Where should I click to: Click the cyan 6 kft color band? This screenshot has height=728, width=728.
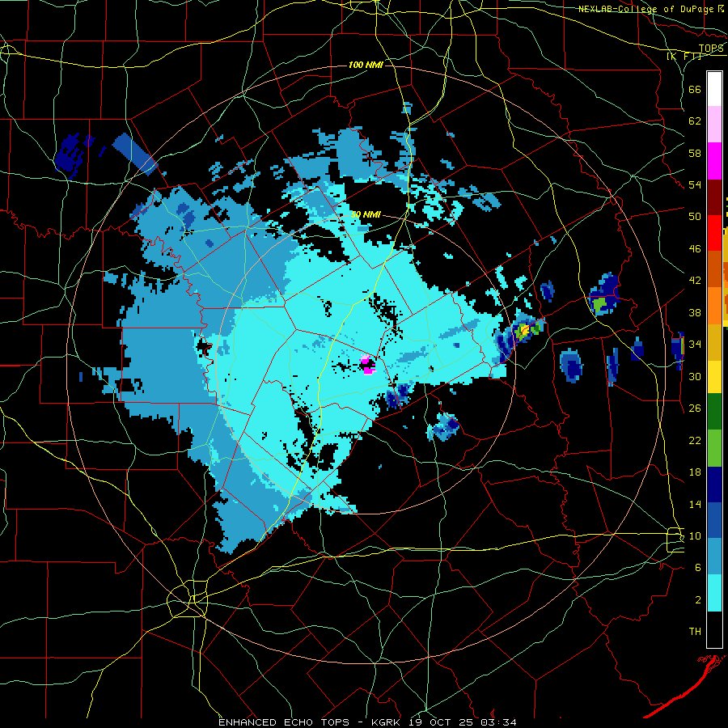click(x=714, y=593)
